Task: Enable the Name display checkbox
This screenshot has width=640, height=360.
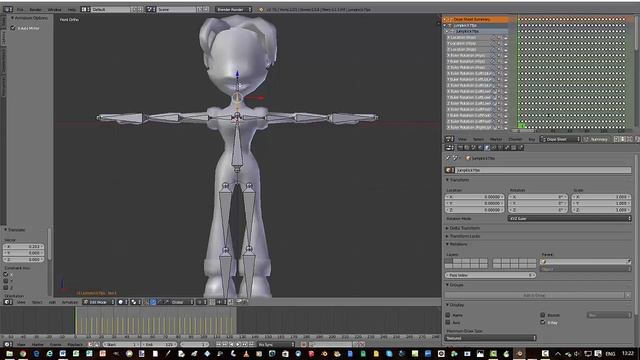Action: point(448,315)
